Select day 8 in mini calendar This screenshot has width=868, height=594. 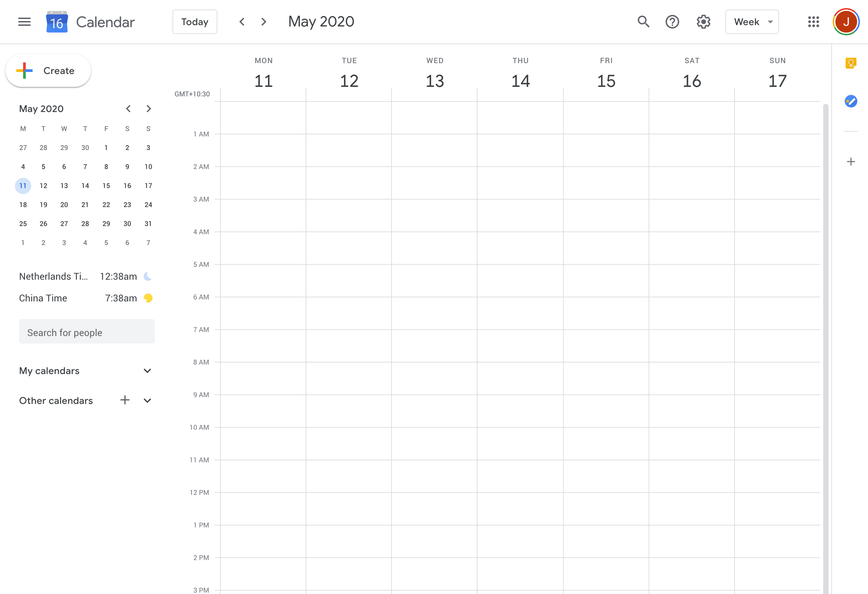[x=106, y=167]
